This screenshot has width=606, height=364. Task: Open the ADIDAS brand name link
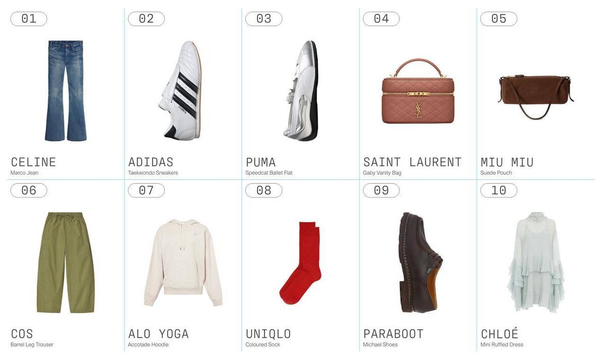coord(150,162)
